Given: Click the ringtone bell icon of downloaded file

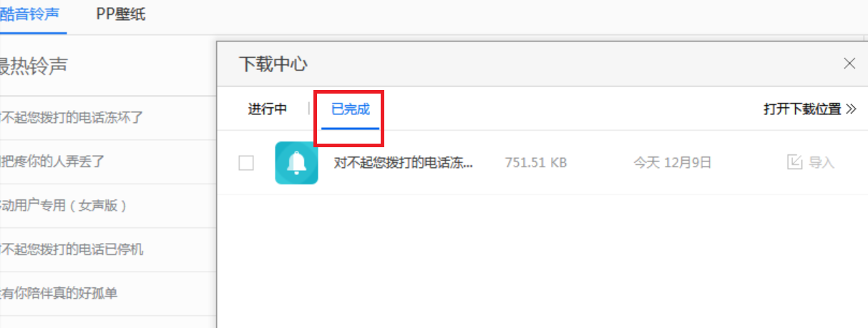Looking at the screenshot, I should click(x=296, y=163).
